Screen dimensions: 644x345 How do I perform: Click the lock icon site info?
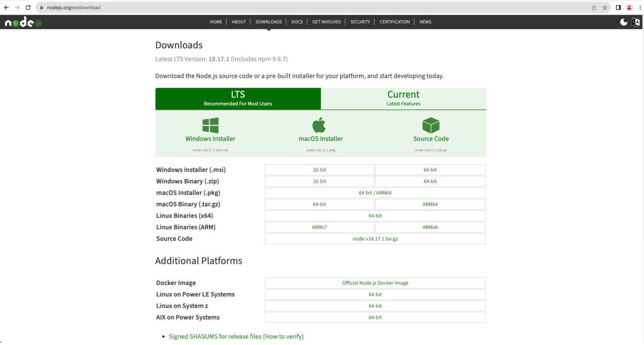[42, 8]
